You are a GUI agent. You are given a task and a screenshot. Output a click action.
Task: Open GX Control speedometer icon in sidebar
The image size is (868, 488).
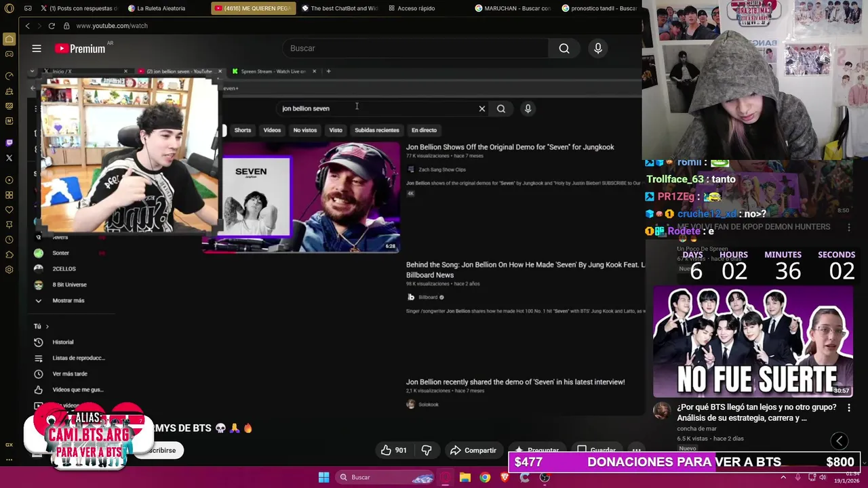click(x=9, y=76)
